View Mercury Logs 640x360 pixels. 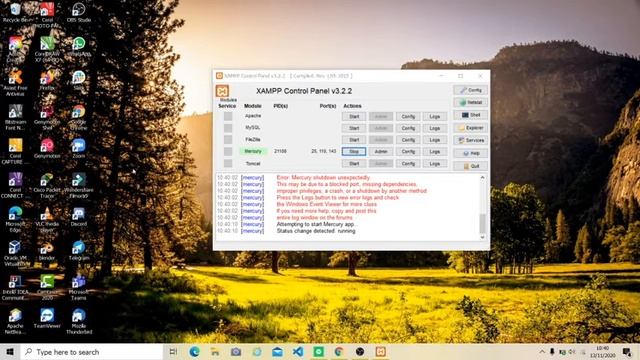[x=435, y=151]
